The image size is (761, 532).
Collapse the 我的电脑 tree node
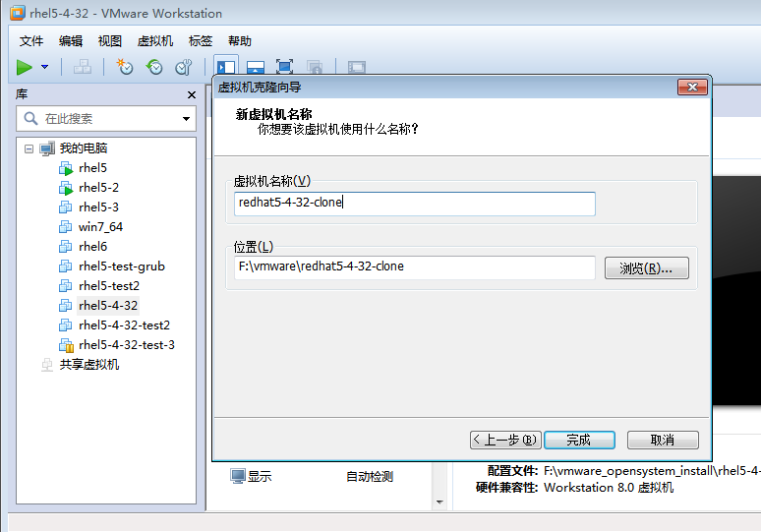pos(29,148)
